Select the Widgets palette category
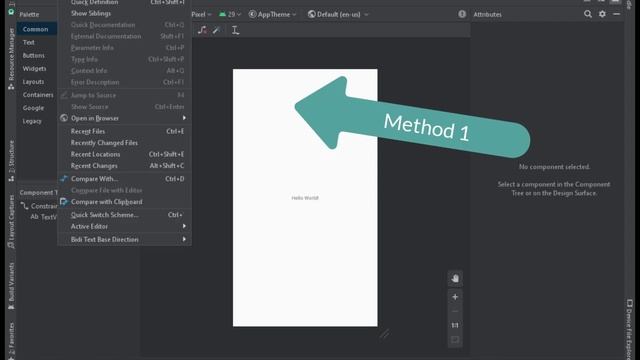Image resolution: width=640 pixels, height=360 pixels. click(x=34, y=69)
